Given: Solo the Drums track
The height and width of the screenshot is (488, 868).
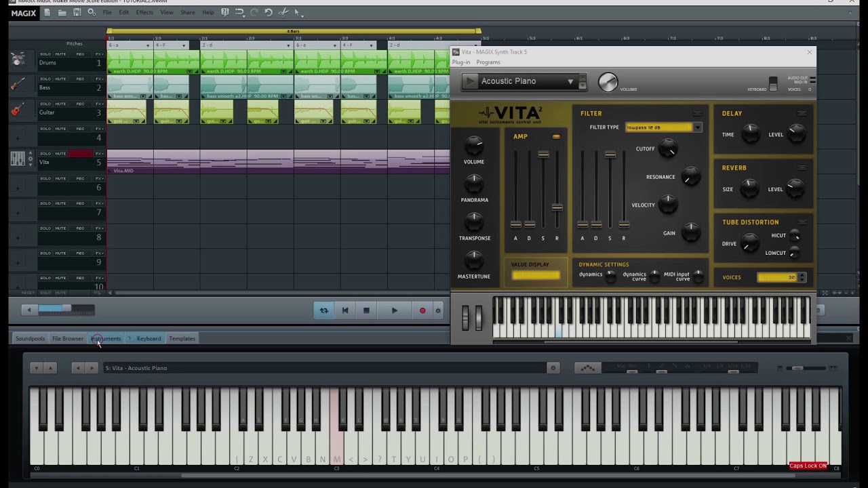Looking at the screenshot, I should [x=45, y=54].
